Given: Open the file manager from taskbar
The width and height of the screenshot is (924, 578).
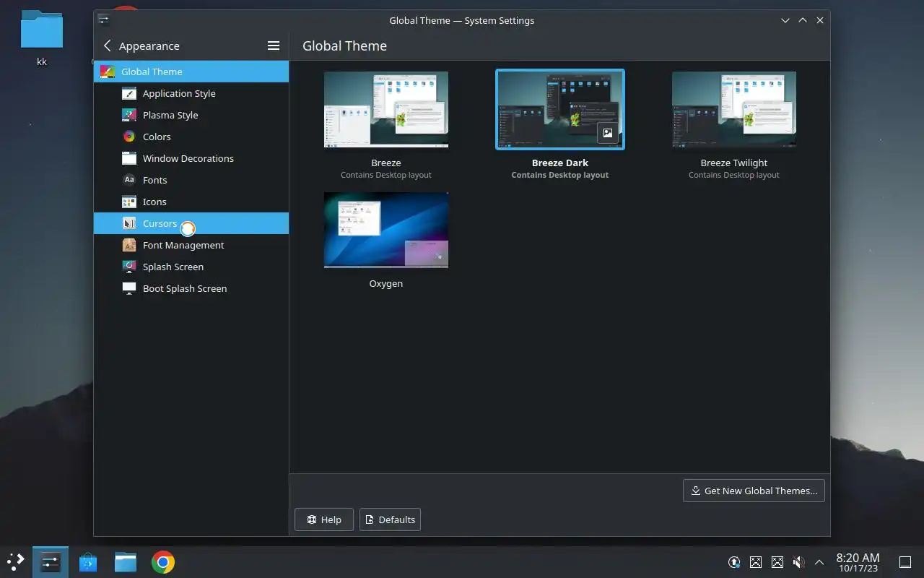Looking at the screenshot, I should pyautogui.click(x=126, y=562).
